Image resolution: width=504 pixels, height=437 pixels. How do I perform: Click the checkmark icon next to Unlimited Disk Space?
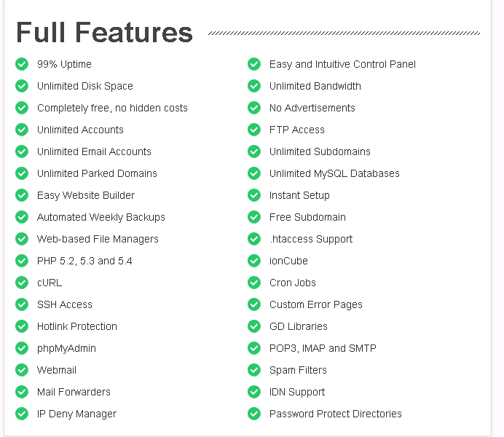tap(22, 86)
